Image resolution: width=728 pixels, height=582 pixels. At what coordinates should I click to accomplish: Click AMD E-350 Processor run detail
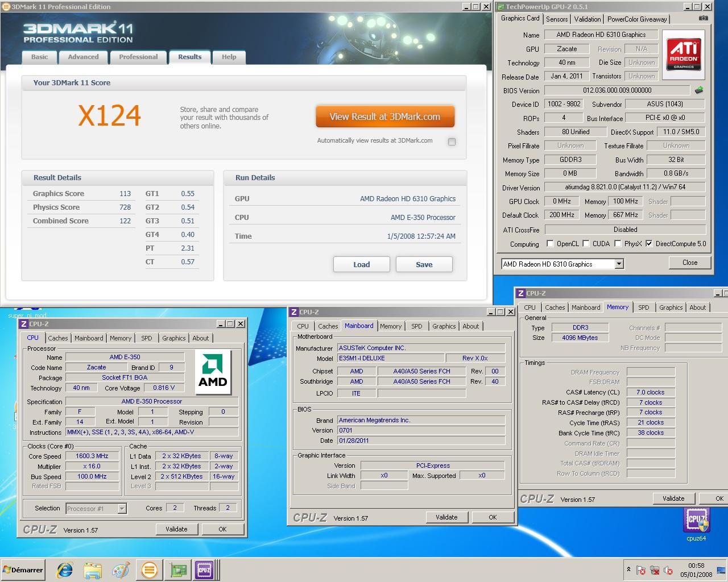tap(423, 218)
